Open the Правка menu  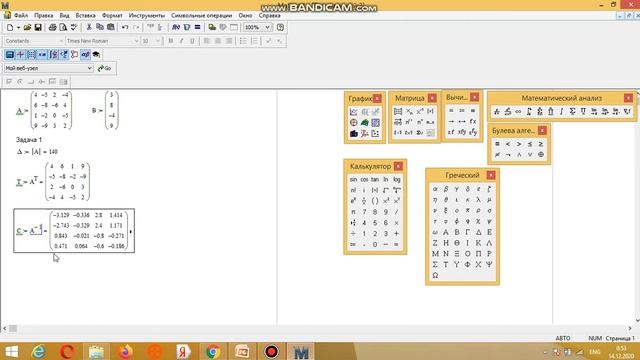click(x=44, y=16)
